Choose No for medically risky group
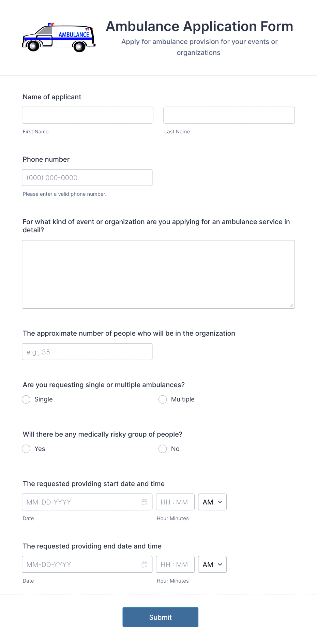 pos(162,449)
